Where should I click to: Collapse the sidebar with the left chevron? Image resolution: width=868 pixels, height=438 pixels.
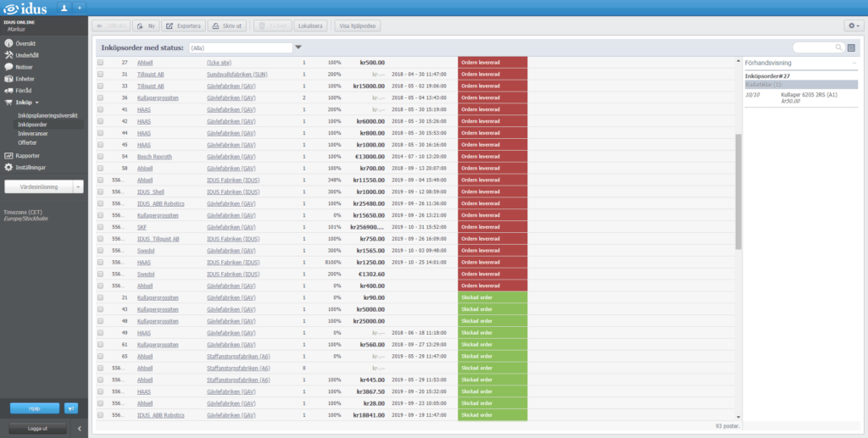point(79,429)
